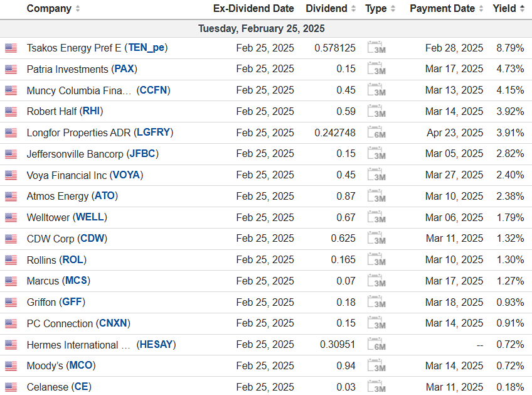
Task: Open the VOYA ticker link
Action: (126, 175)
